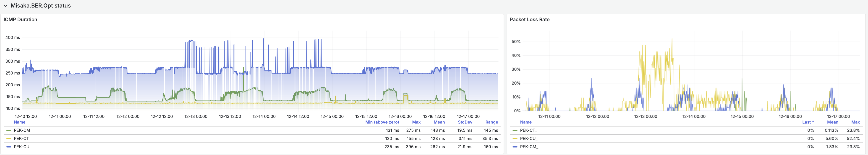Open the Packet Loss Rate panel title menu
868x155 pixels.
[529, 20]
